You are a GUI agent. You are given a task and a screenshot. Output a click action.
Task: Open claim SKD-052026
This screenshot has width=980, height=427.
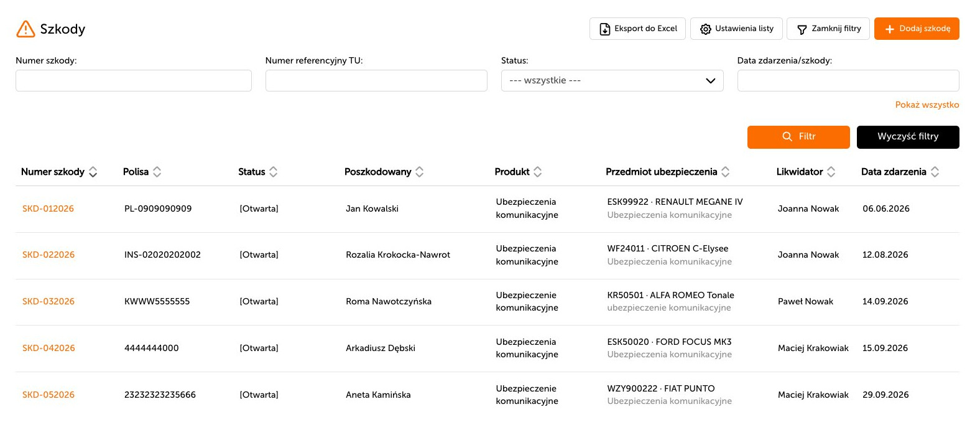[49, 395]
